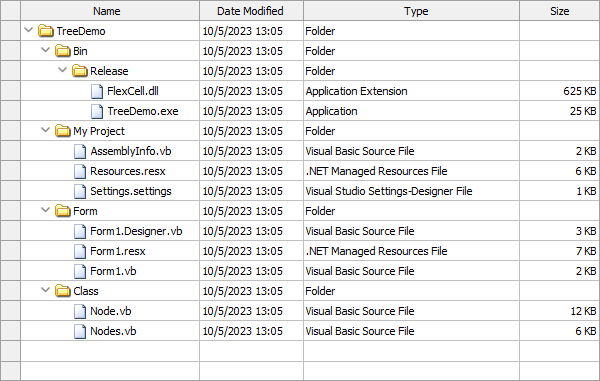Click the TreeDemo root folder icon

(x=46, y=31)
